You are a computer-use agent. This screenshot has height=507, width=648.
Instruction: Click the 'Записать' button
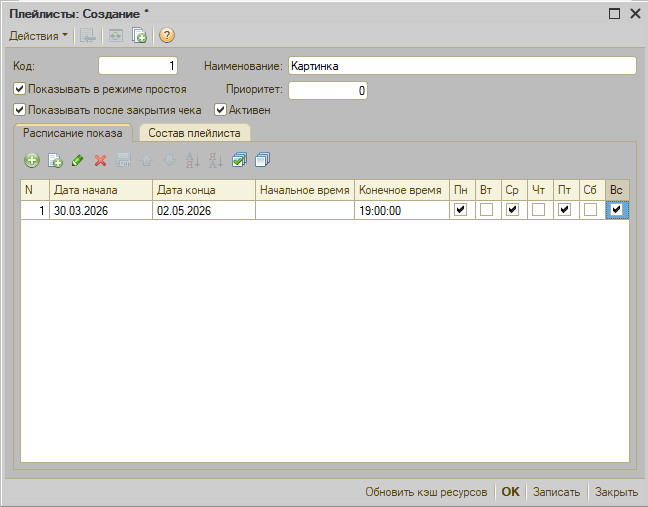click(556, 492)
